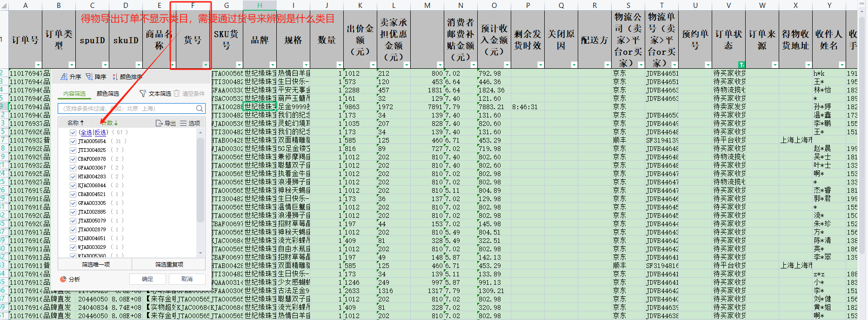The width and height of the screenshot is (868, 320).
Task: Open the 品牌 column filter dropdown
Action: tap(273, 65)
